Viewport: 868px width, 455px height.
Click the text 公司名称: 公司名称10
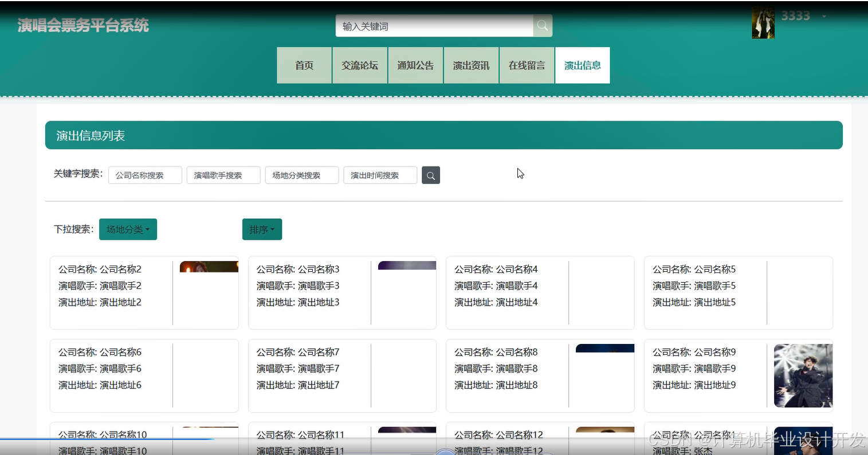tap(103, 435)
